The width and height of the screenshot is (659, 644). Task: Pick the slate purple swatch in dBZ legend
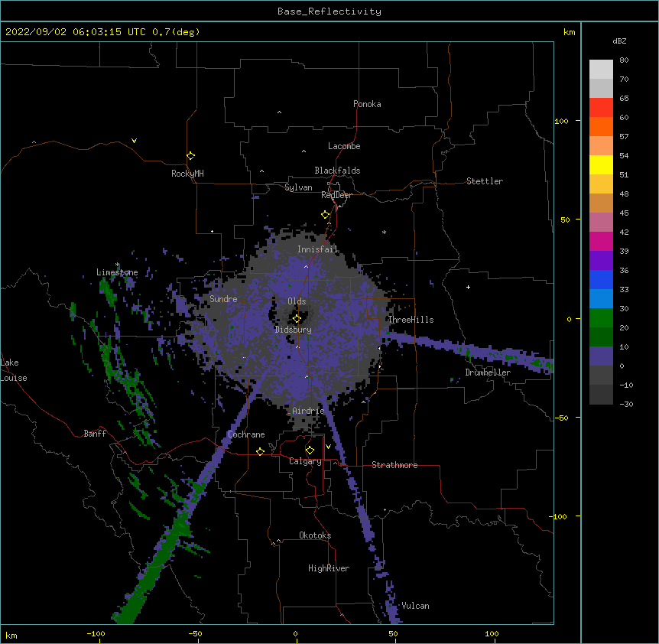coord(601,356)
